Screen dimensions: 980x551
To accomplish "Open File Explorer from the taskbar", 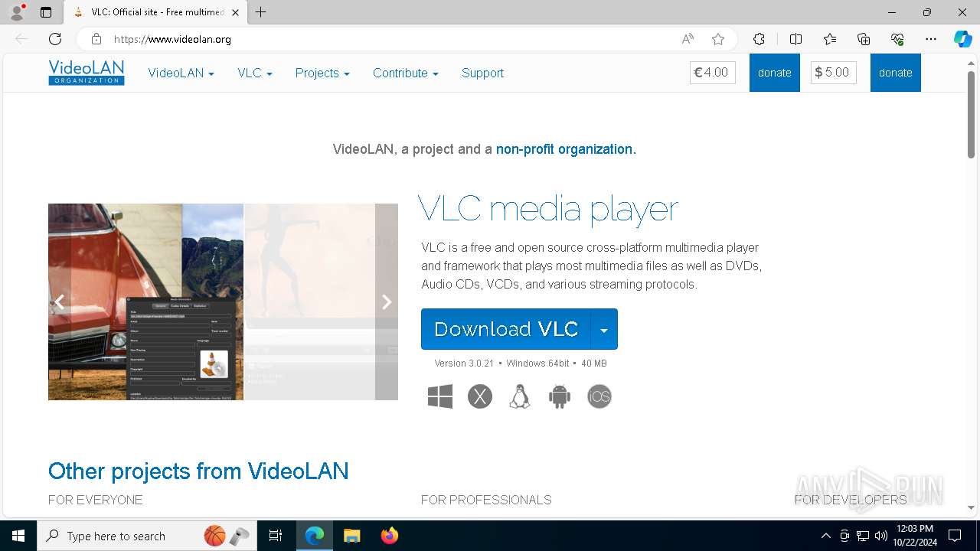I will pos(351,536).
